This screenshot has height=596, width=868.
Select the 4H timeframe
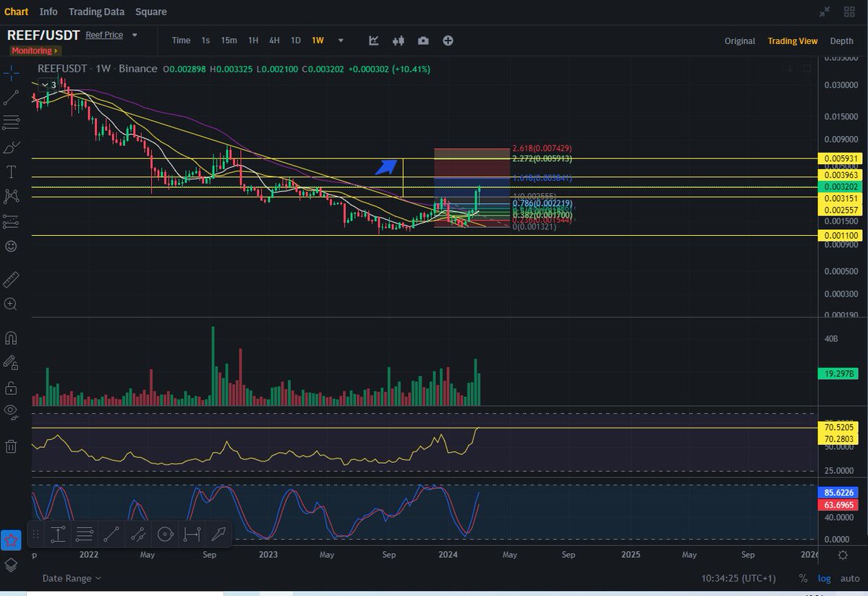pyautogui.click(x=273, y=41)
